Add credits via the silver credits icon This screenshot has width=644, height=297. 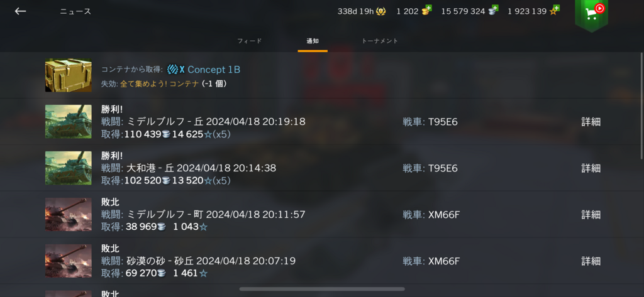pyautogui.click(x=493, y=11)
